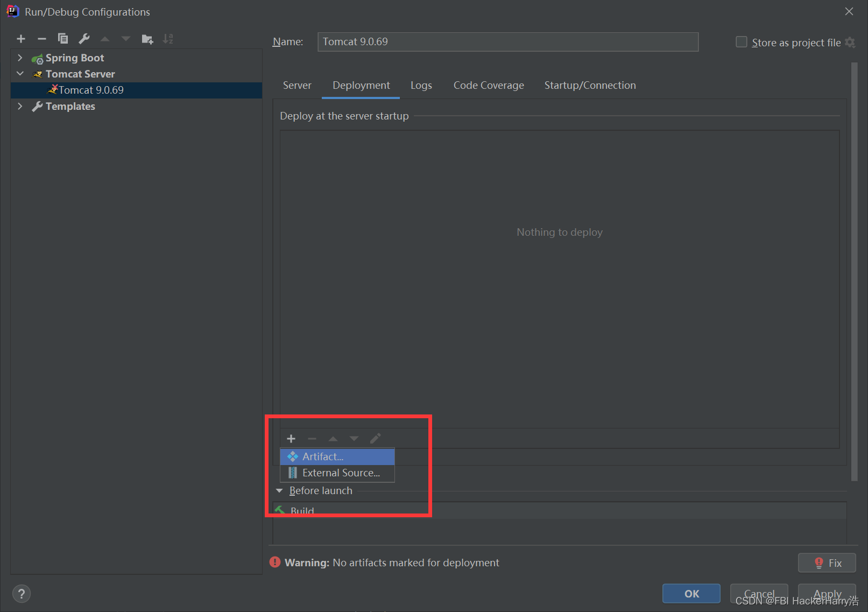Open edit templates wrench icon
Screen dimensions: 868x612
click(x=84, y=39)
